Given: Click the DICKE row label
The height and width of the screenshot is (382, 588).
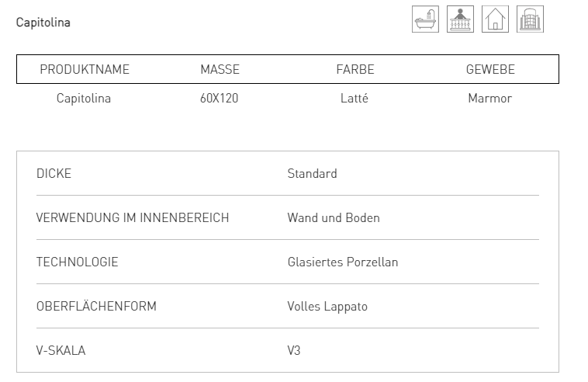Looking at the screenshot, I should 54,174.
